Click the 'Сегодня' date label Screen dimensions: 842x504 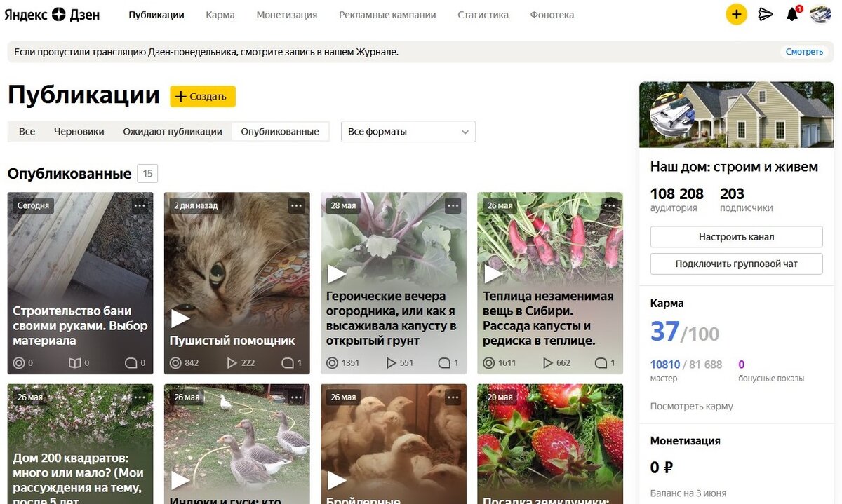(33, 205)
